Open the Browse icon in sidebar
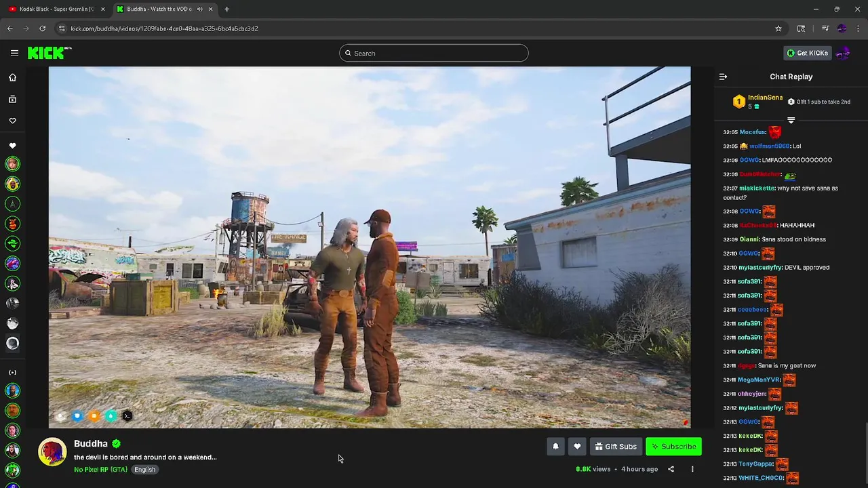This screenshot has height=488, width=868. click(12, 99)
